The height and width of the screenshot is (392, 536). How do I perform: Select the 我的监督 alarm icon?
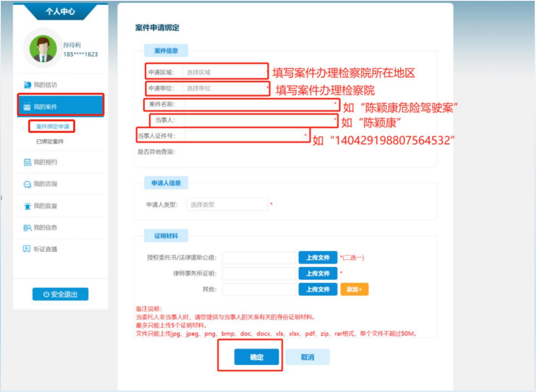tap(27, 206)
